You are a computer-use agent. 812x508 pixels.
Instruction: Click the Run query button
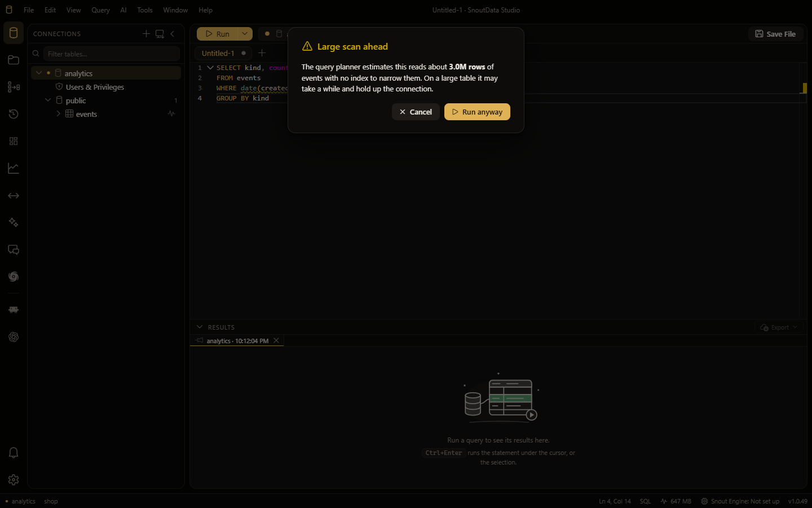click(x=217, y=34)
